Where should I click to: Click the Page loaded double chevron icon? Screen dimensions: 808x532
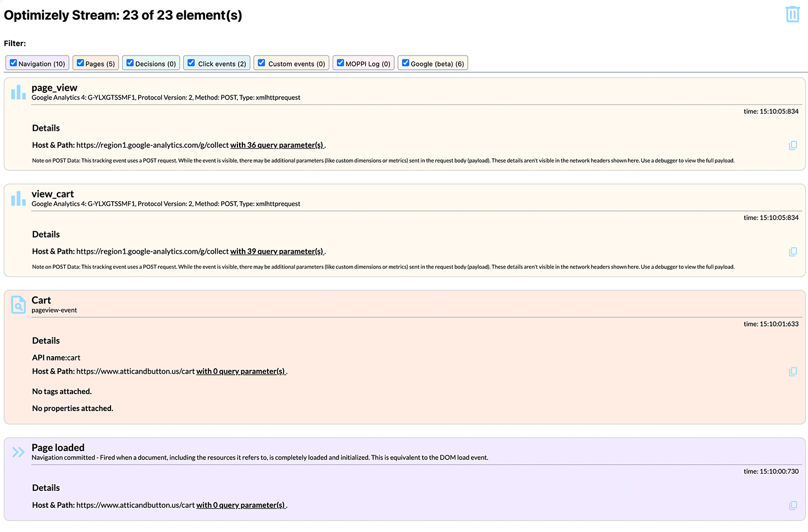[18, 452]
